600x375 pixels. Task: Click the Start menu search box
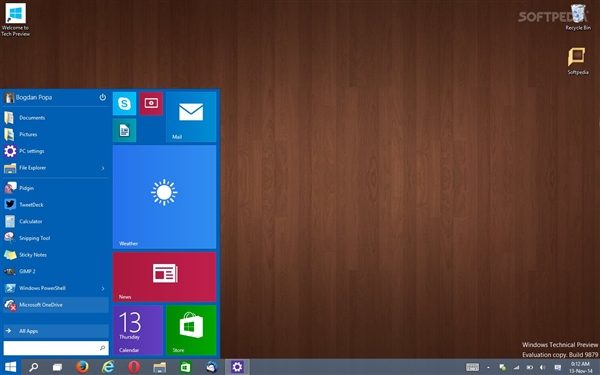coord(56,348)
